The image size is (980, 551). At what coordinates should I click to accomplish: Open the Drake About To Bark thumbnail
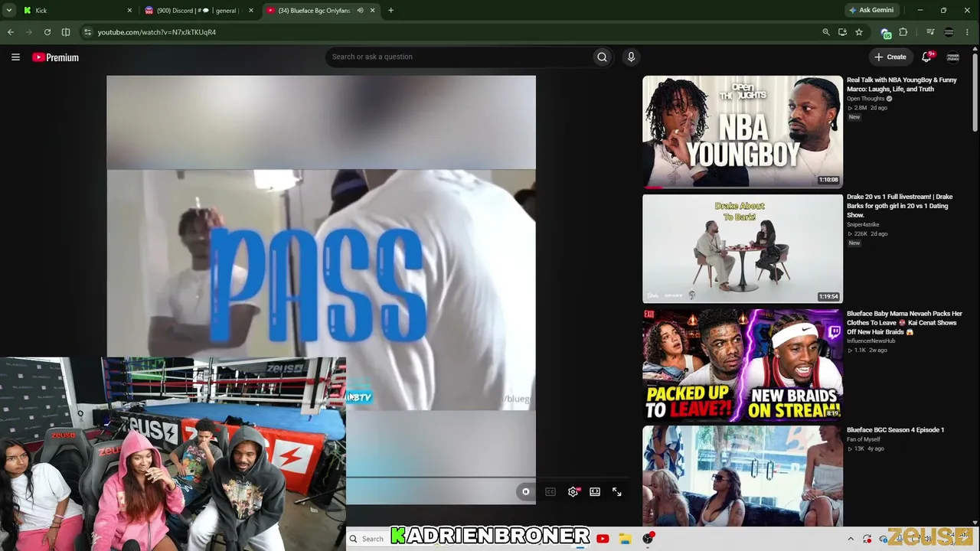(x=743, y=249)
